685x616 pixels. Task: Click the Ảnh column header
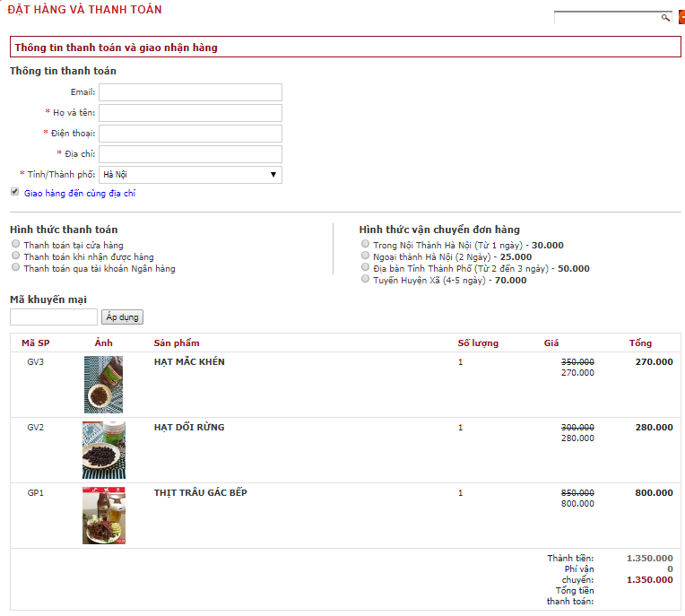103,343
